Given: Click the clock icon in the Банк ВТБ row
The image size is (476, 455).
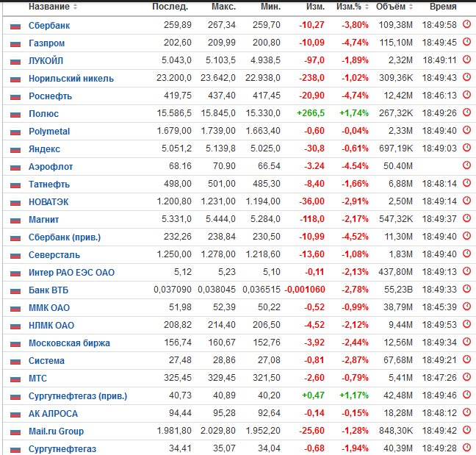Looking at the screenshot, I should pos(467,288).
